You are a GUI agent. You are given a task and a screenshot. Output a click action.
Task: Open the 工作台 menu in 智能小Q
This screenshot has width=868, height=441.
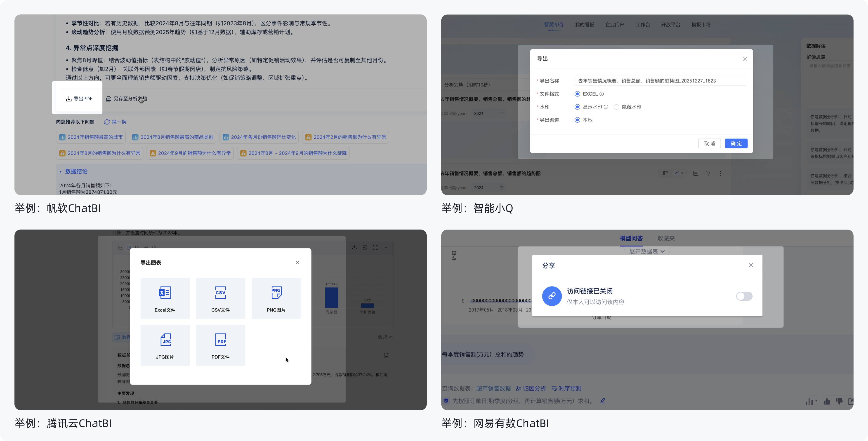pos(643,24)
